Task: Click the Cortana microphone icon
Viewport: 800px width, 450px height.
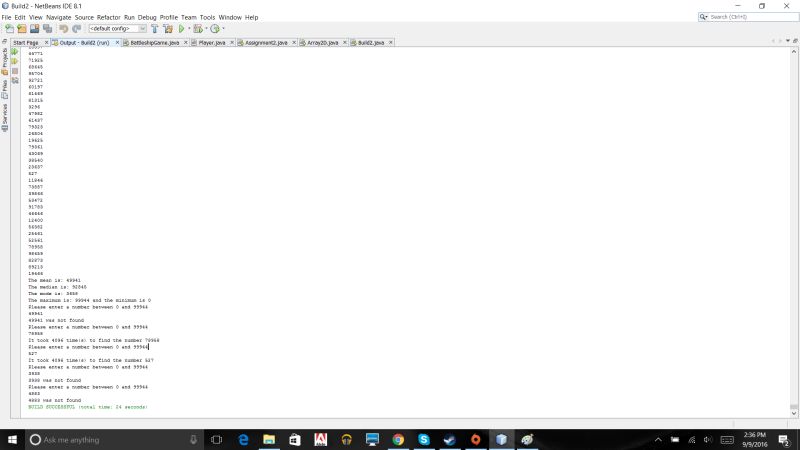Action: pos(193,439)
